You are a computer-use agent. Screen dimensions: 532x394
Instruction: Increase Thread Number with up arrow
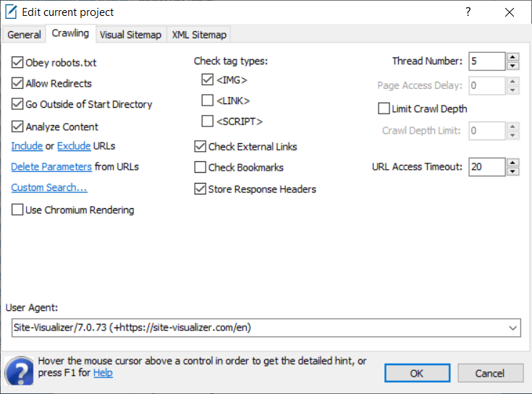513,57
